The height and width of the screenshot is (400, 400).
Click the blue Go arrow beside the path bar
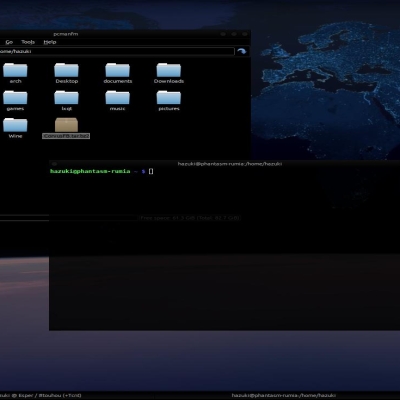click(242, 51)
